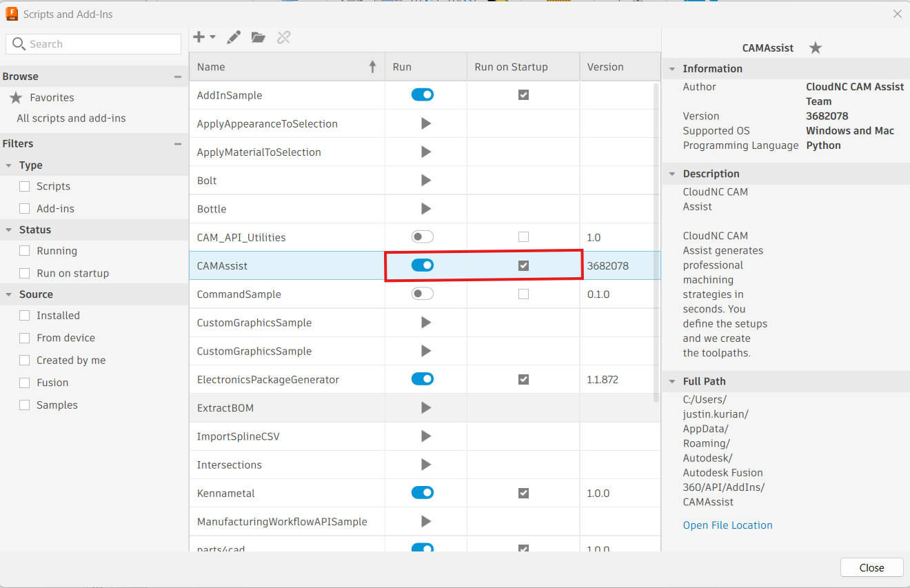Collapse the Source filter group
This screenshot has height=588, width=910.
pos(9,294)
